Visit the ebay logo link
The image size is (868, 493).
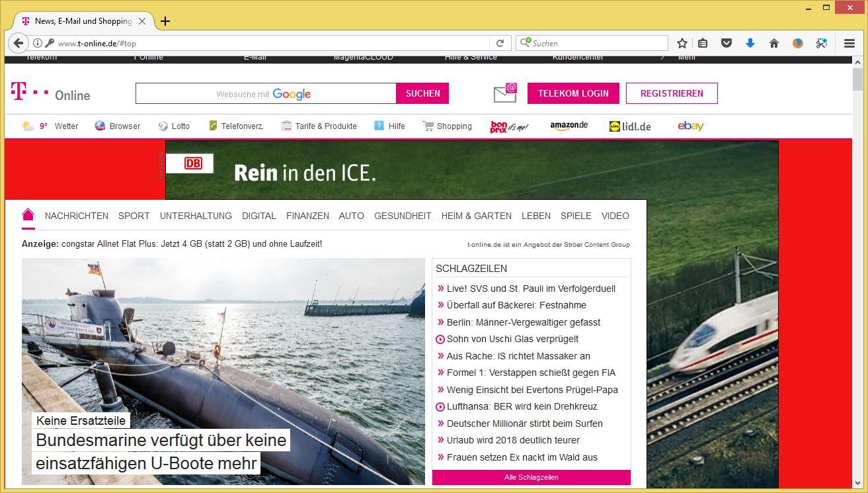coord(691,126)
